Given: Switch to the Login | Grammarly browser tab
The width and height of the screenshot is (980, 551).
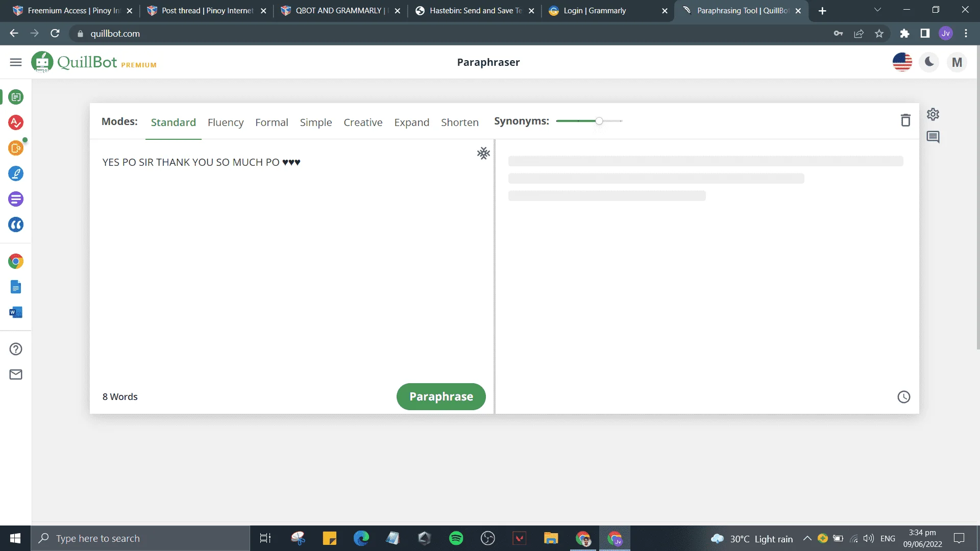Looking at the screenshot, I should coord(607,11).
